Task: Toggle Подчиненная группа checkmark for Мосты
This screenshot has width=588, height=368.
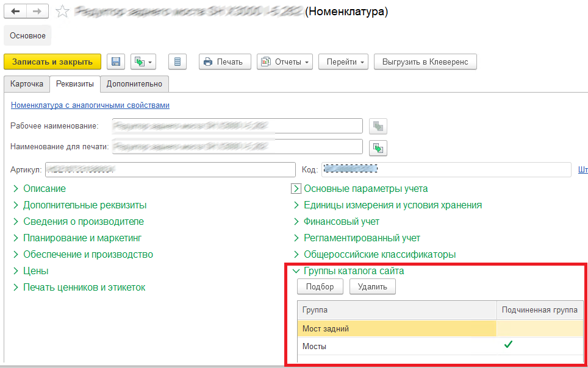Action: [x=508, y=344]
